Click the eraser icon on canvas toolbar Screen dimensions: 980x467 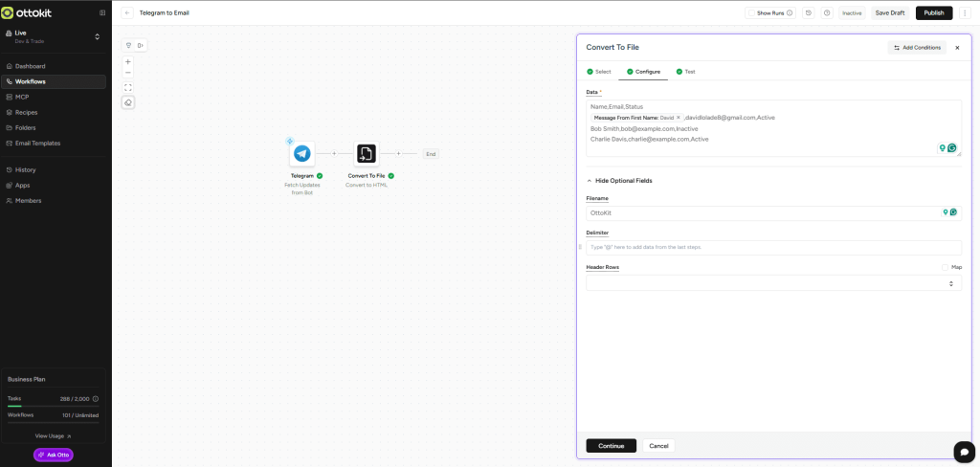(x=128, y=102)
